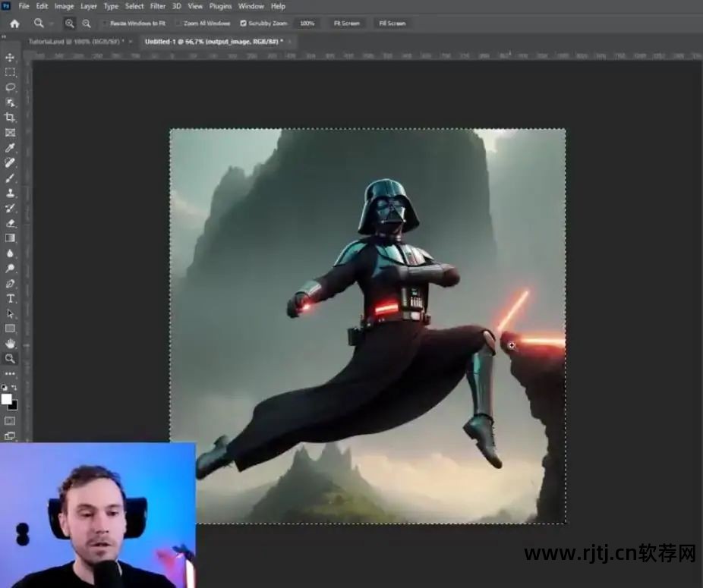Choose the Lasso tool
Viewport: 703px width, 588px height.
point(10,87)
